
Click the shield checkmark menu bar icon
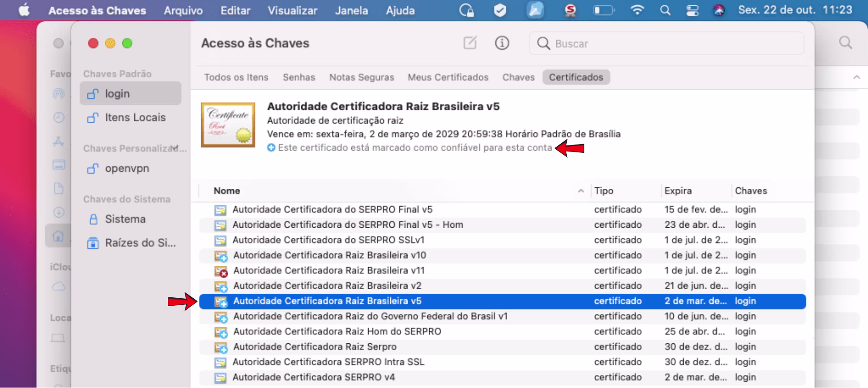[x=500, y=10]
